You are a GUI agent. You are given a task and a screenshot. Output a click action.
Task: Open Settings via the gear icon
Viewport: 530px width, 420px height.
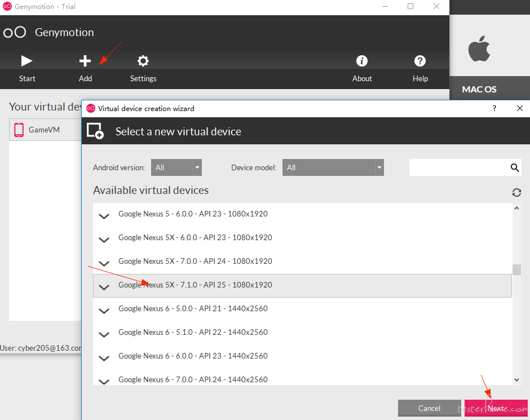click(x=143, y=61)
